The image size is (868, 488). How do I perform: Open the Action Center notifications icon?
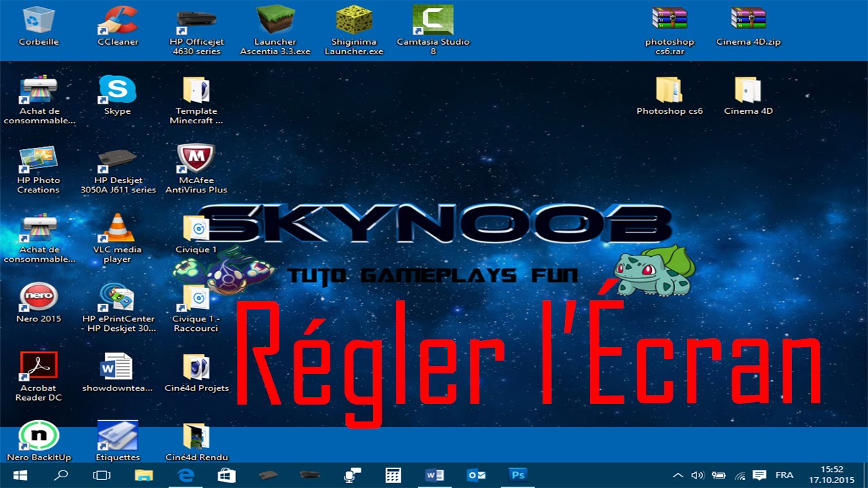coord(759,475)
